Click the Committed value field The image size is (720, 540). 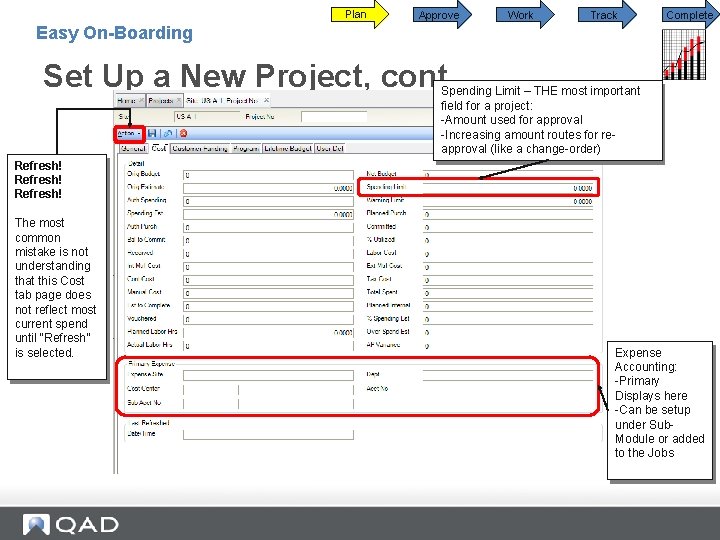pos(508,227)
